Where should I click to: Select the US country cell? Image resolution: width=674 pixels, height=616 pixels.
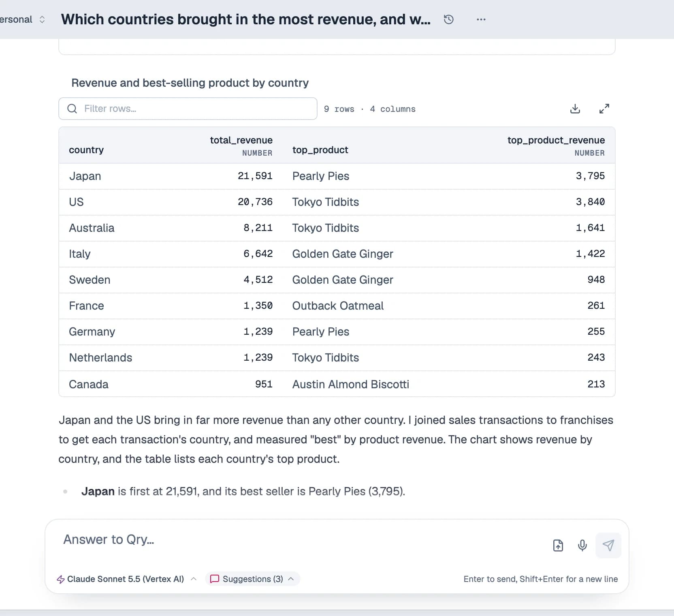[76, 202]
